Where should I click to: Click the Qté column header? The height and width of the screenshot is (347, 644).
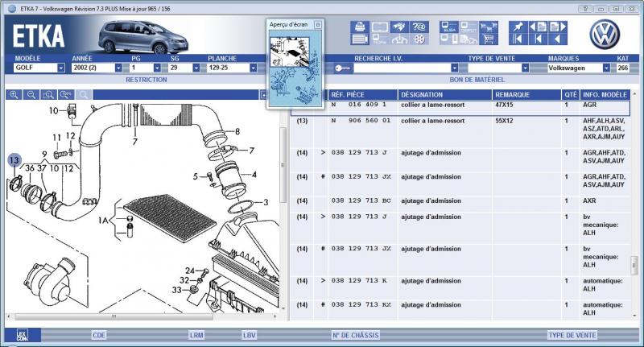click(571, 95)
